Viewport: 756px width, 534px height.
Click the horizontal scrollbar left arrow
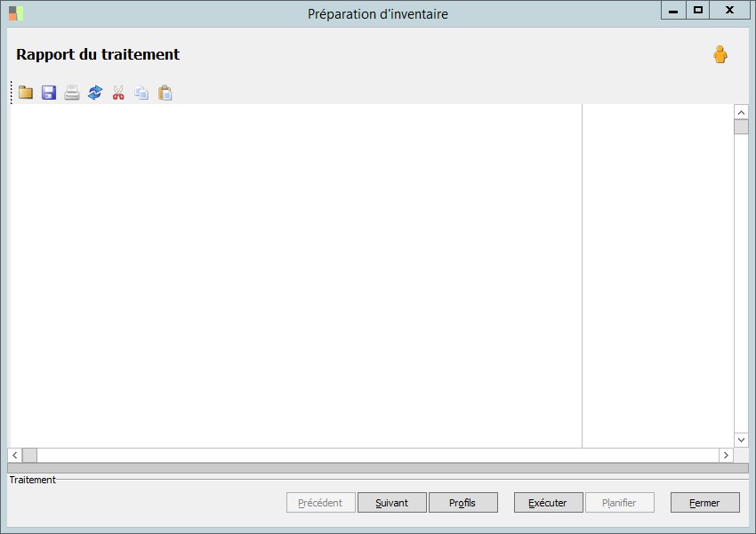tap(15, 455)
